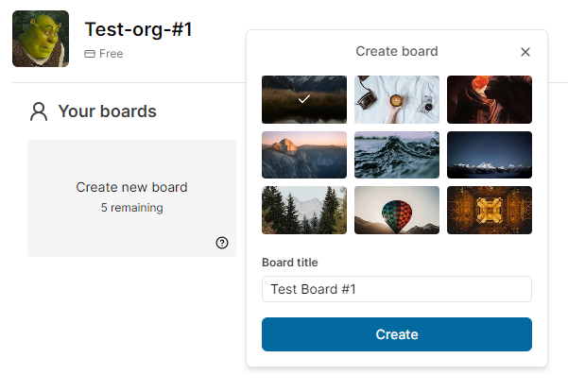The width and height of the screenshot is (568, 392).
Task: Click the Create board popup title
Action: coord(397,51)
